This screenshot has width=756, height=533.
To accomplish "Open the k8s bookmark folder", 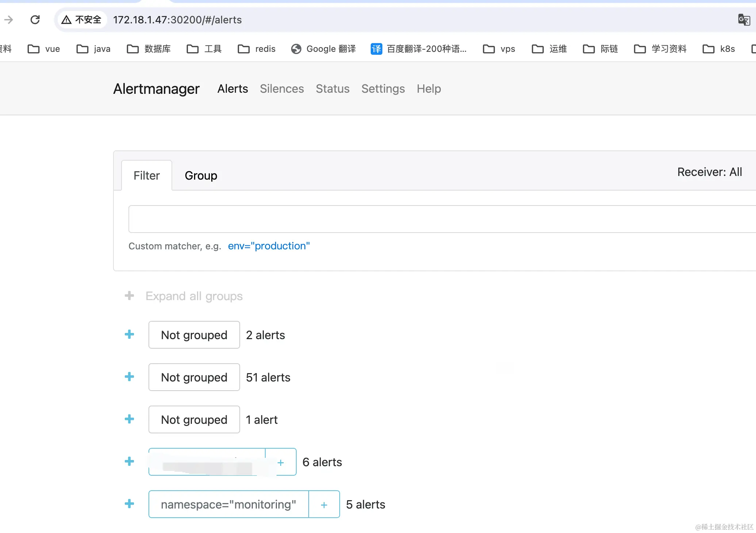I will pos(718,49).
